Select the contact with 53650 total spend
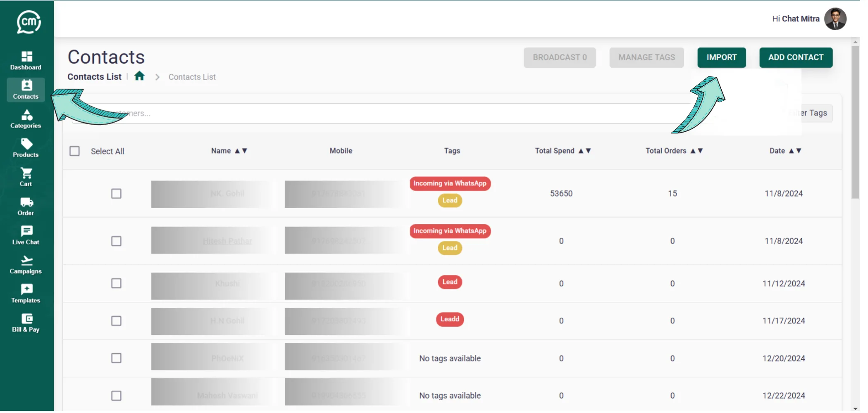Image resolution: width=868 pixels, height=413 pixels. click(117, 194)
